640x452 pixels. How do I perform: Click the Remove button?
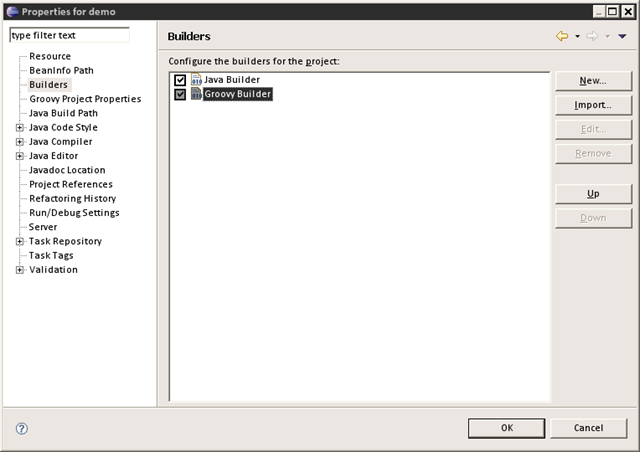(593, 154)
